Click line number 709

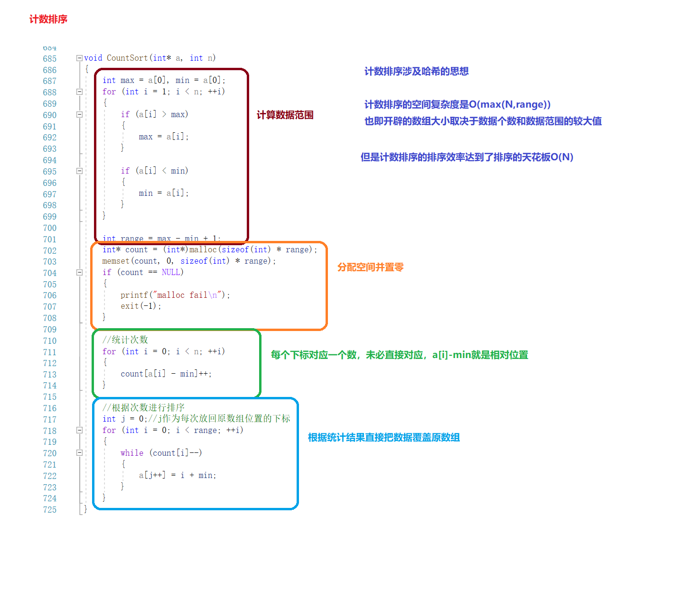click(x=50, y=330)
